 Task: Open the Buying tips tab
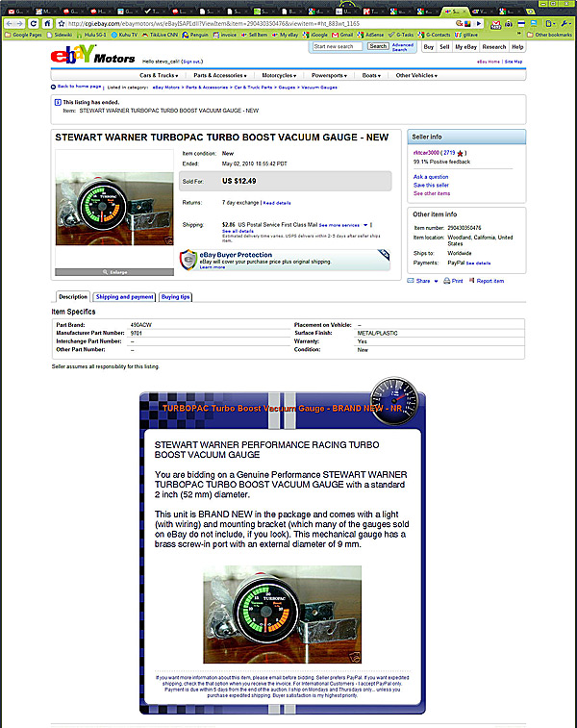pyautogui.click(x=175, y=297)
